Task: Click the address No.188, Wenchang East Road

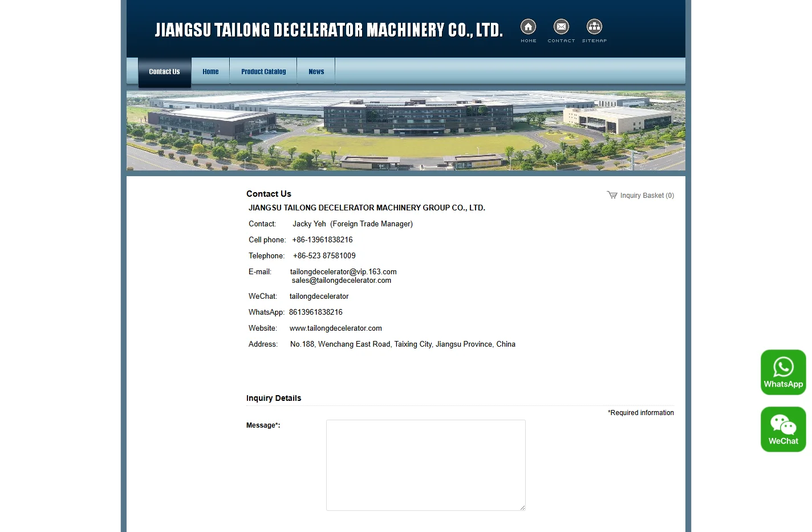Action: tap(403, 344)
